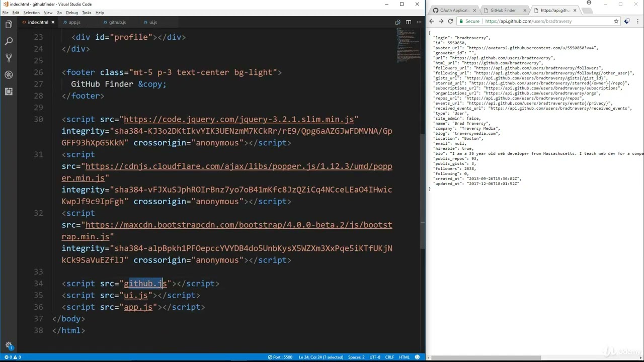The image size is (644, 362).
Task: Click the browser Forward arrow
Action: tap(441, 21)
